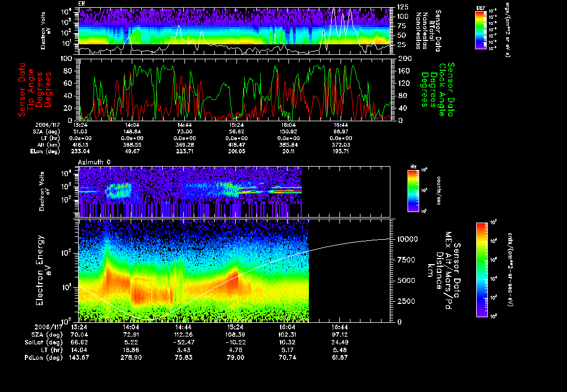Click the PdLon value 75.83
The height and width of the screenshot is (392, 567).
click(x=183, y=358)
